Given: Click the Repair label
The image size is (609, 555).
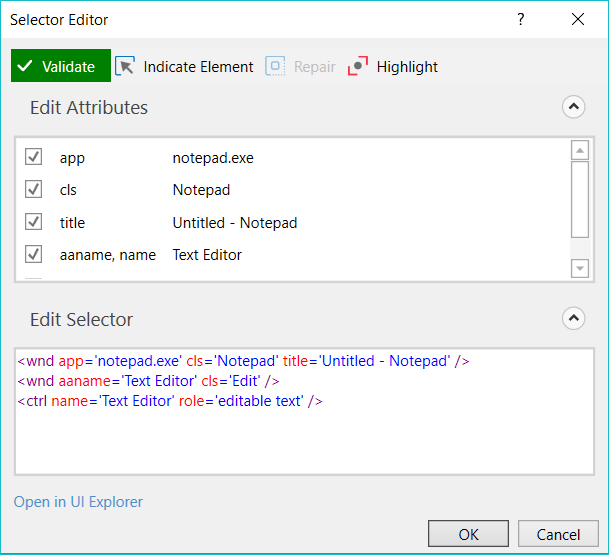Looking at the screenshot, I should pos(315,67).
